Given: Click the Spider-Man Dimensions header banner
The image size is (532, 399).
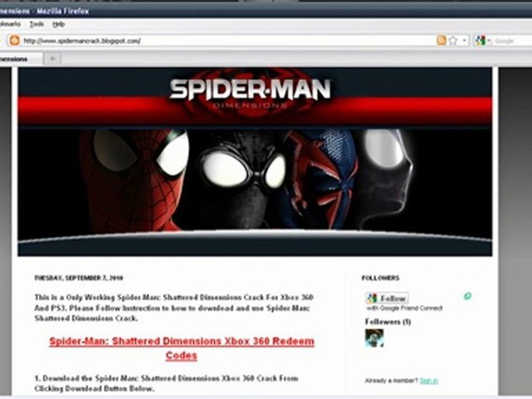Looking at the screenshot, I should click(x=255, y=161).
